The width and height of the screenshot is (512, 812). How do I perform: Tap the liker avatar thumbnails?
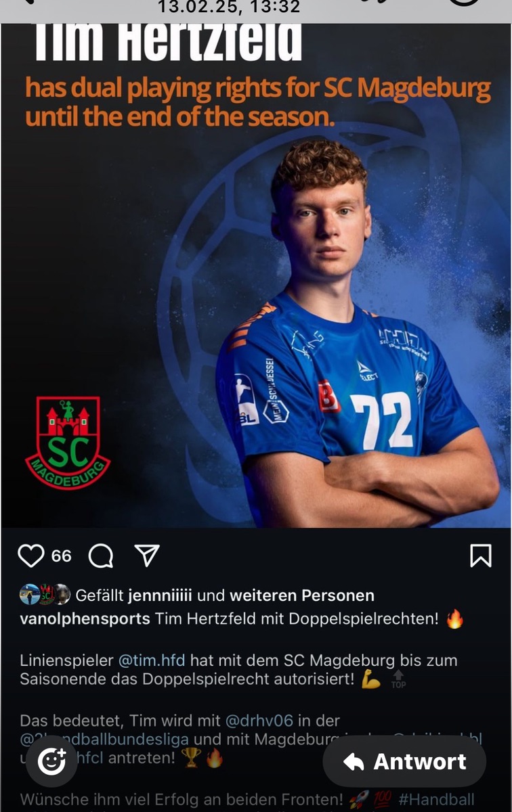[45, 595]
